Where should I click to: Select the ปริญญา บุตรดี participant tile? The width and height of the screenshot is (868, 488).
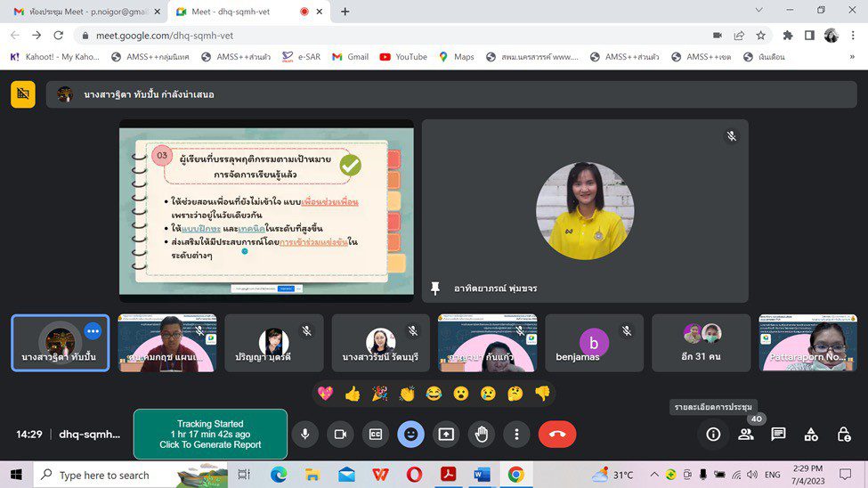tap(274, 343)
